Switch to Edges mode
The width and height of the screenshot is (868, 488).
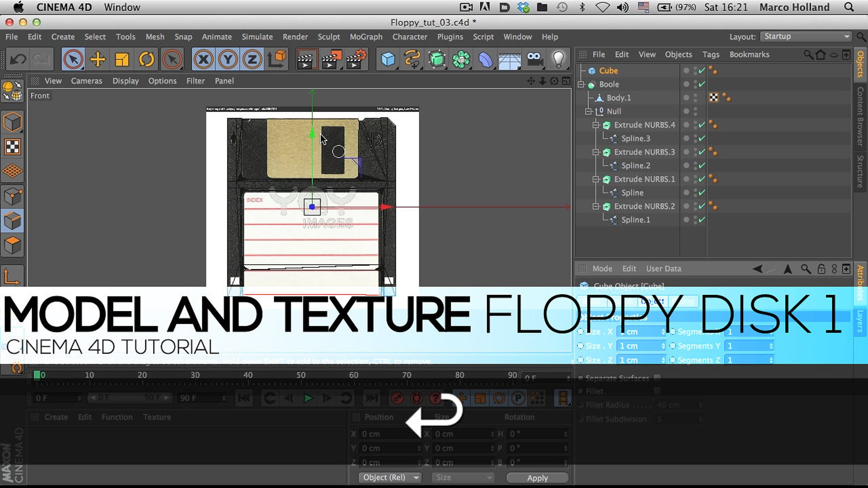(x=13, y=221)
